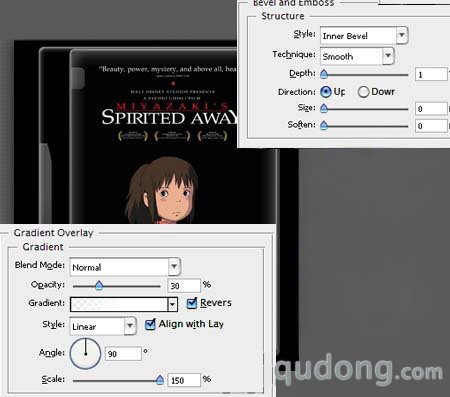
Task: Expand the Technique Smooth dropdown
Action: click(388, 56)
